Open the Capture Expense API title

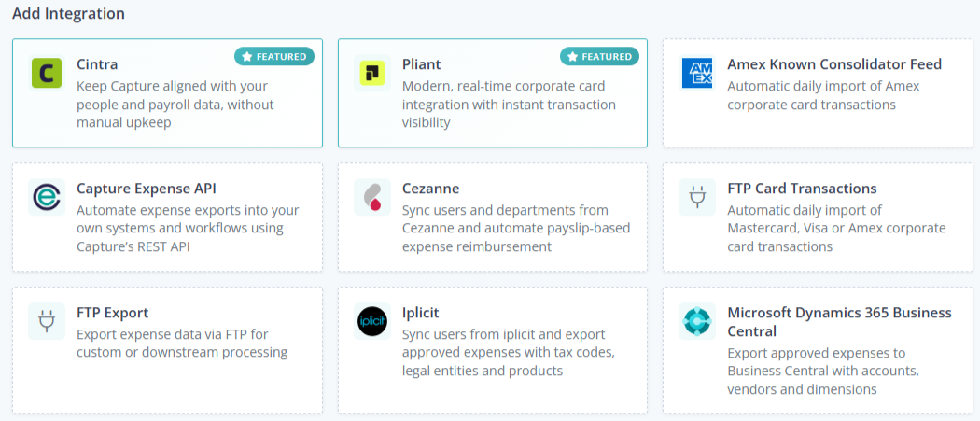pyautogui.click(x=147, y=189)
